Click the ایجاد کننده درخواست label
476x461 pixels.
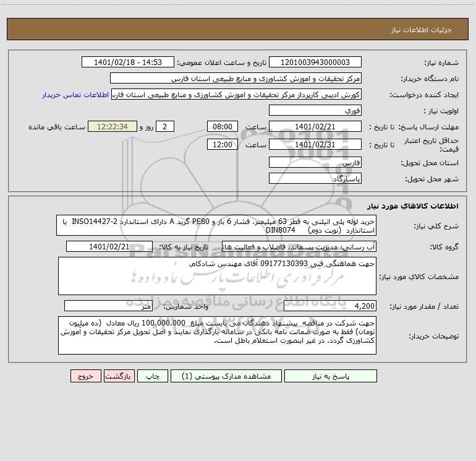pyautogui.click(x=424, y=95)
